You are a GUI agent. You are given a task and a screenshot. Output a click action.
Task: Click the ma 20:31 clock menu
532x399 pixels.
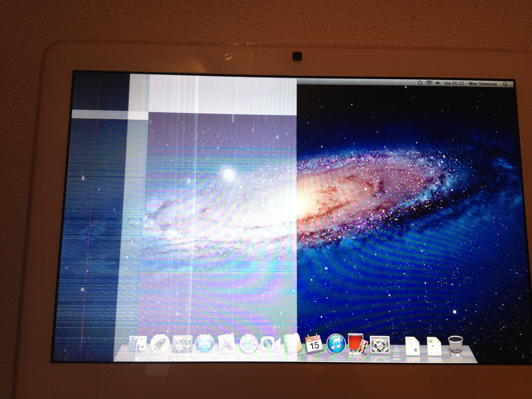(x=454, y=83)
